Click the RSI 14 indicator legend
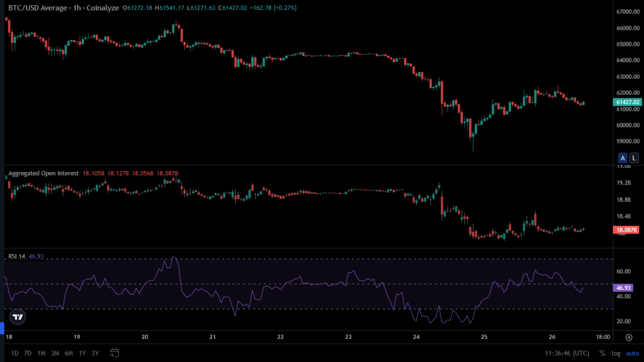 click(x=16, y=256)
